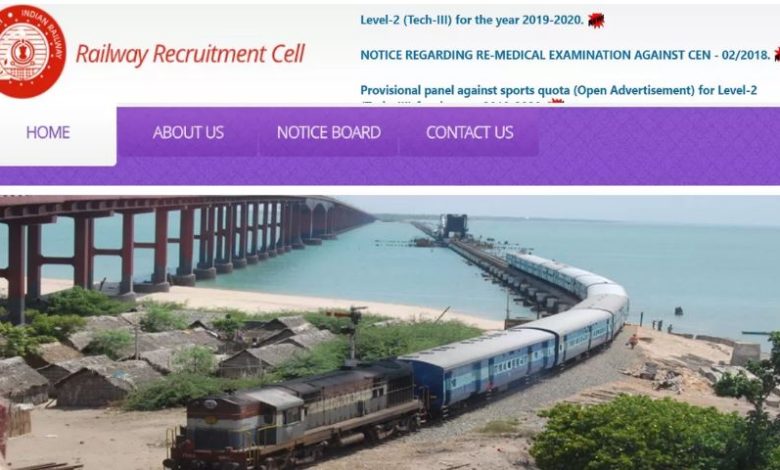Click the empty purple navigation bar area
780x470 pixels.
click(x=657, y=144)
